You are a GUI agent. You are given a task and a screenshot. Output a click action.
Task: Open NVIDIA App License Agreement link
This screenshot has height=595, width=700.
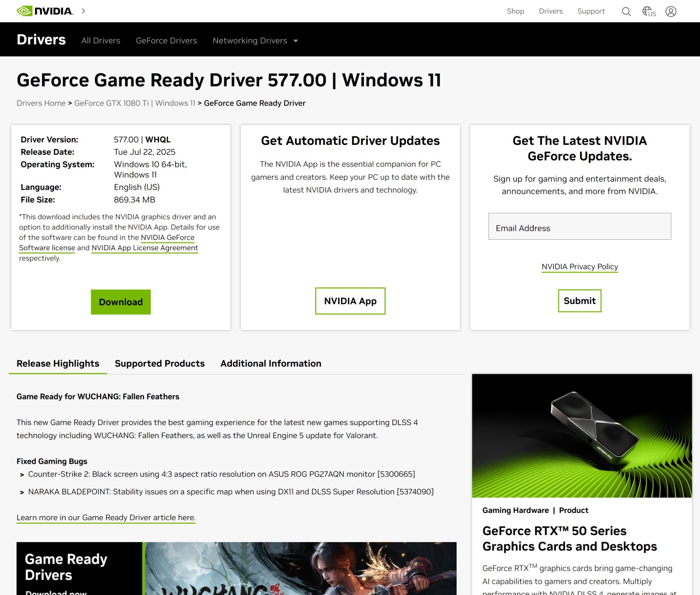point(144,248)
